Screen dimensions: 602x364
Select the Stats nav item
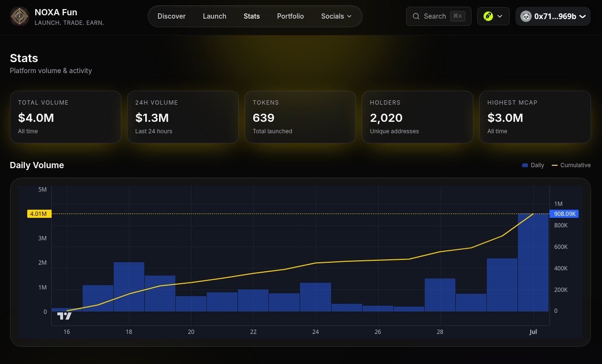click(252, 16)
